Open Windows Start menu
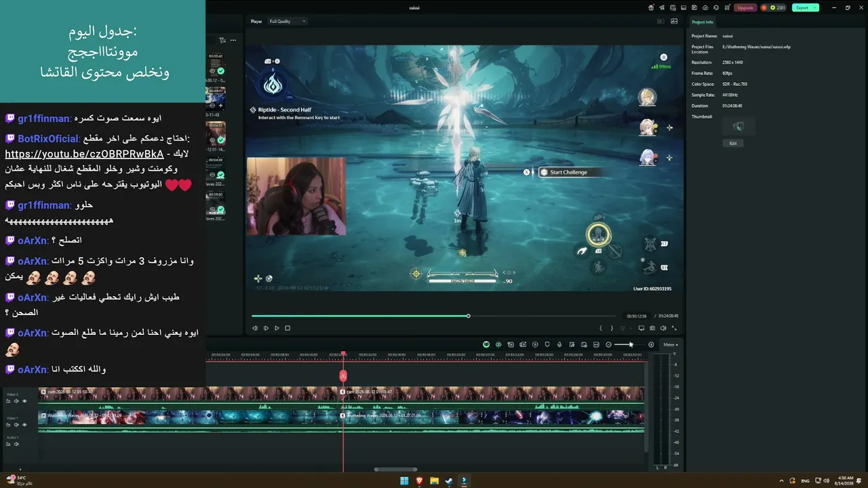 [x=404, y=481]
